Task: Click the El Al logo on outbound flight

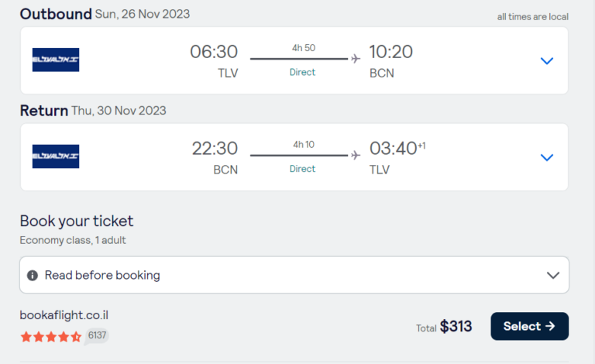Action: pyautogui.click(x=56, y=60)
